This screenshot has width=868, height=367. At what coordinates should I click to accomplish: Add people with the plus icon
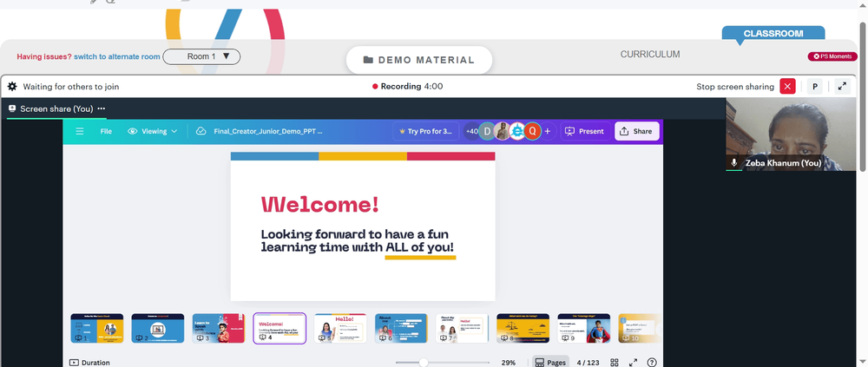coord(548,131)
